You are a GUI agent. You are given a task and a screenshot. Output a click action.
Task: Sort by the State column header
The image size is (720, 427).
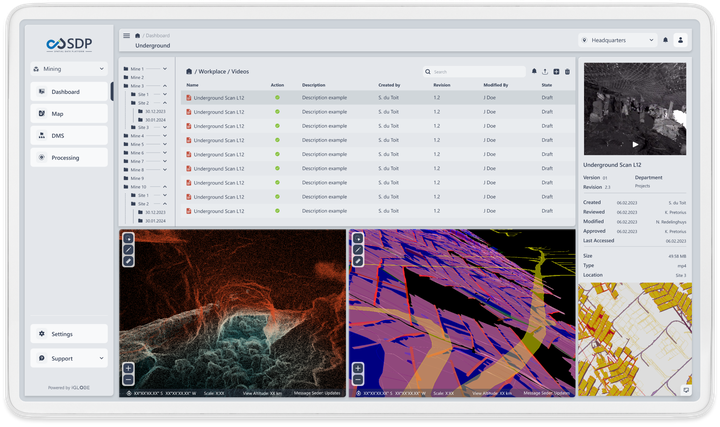(546, 85)
